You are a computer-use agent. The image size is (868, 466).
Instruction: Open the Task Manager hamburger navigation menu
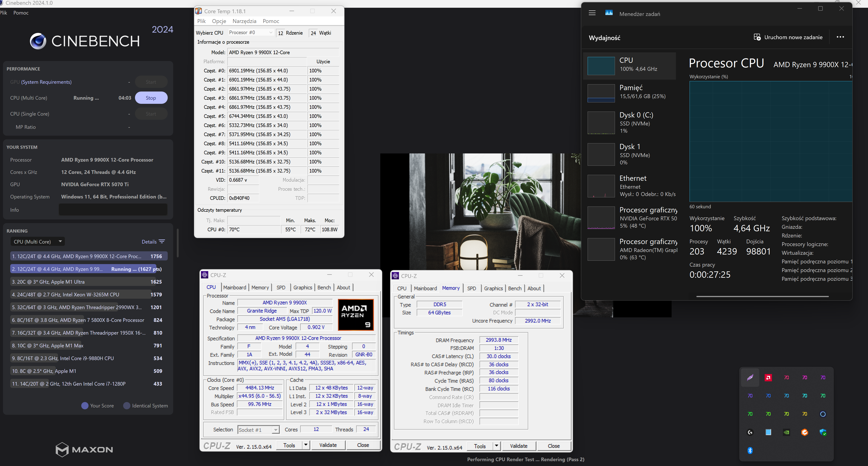click(x=592, y=13)
